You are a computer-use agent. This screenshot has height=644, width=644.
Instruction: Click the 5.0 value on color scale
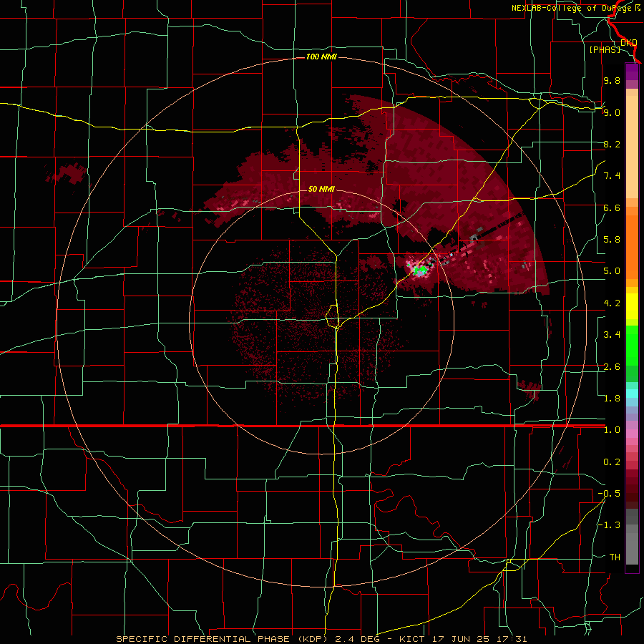(612, 271)
